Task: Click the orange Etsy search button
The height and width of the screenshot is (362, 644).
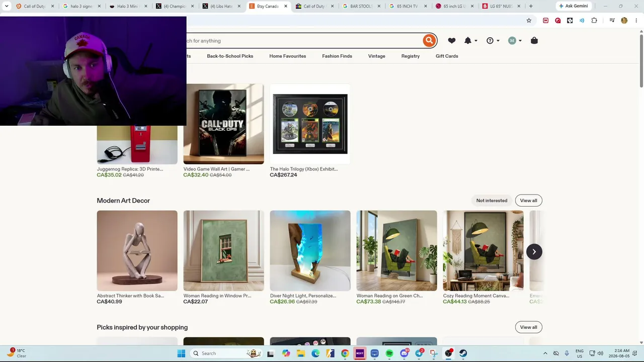Action: click(429, 41)
